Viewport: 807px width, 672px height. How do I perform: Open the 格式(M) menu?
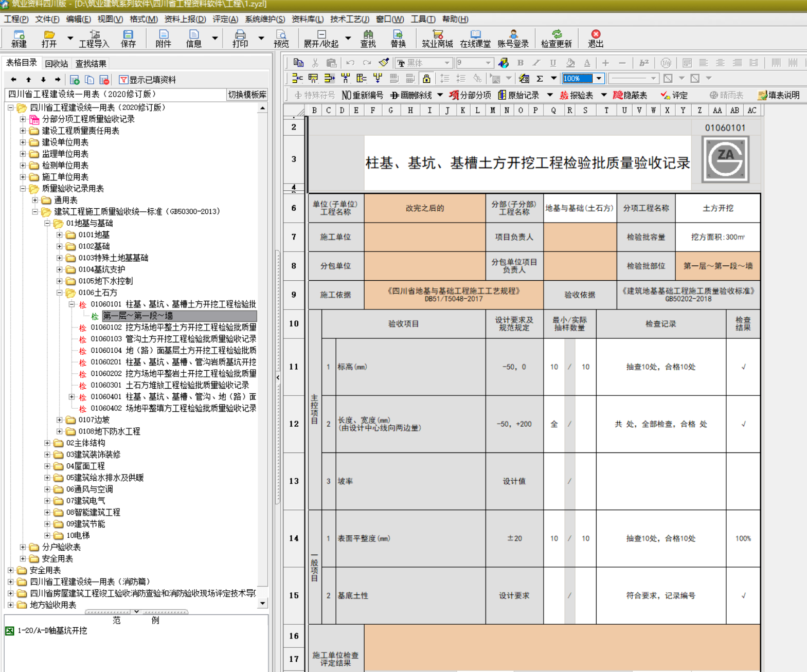click(x=144, y=19)
